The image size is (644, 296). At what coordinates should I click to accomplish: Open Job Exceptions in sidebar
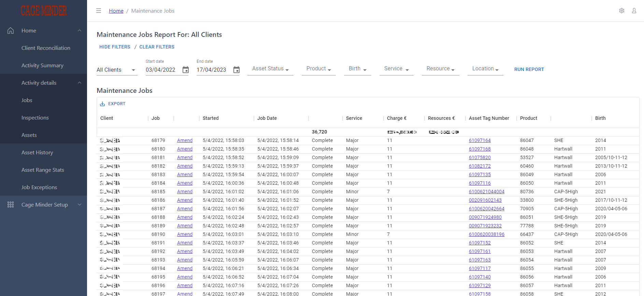pyautogui.click(x=39, y=187)
